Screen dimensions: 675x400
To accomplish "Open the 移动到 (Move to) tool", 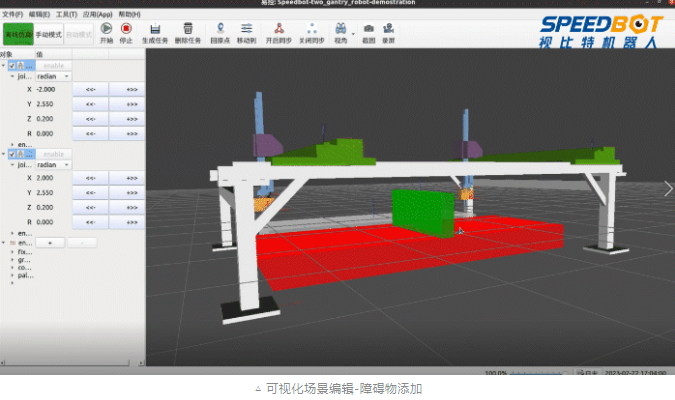I will click(246, 29).
